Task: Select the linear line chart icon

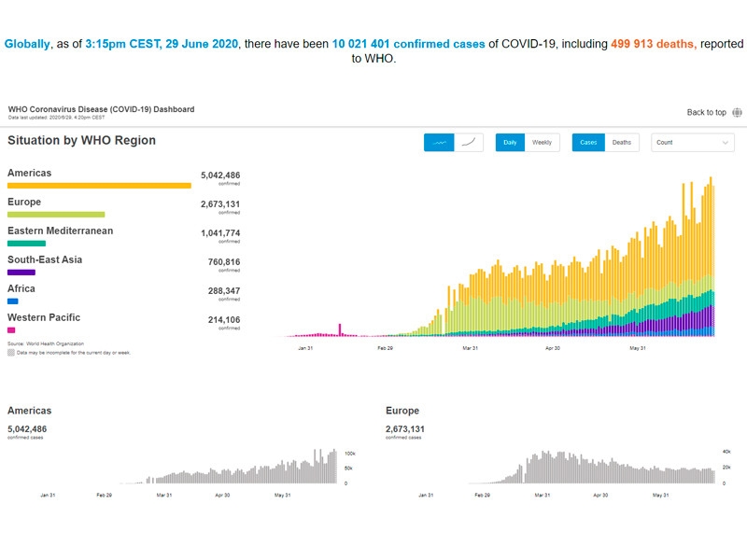Action: (439, 143)
